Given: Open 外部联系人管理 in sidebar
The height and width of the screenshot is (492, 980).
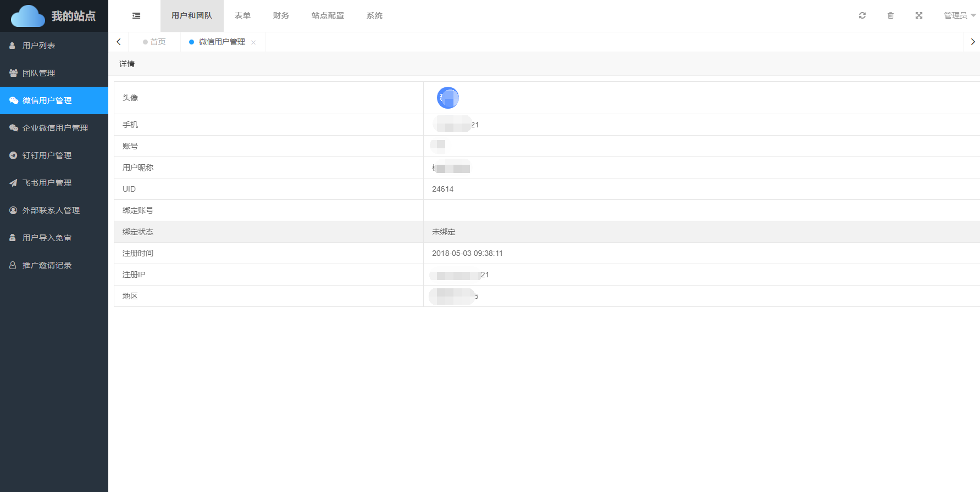Looking at the screenshot, I should 51,210.
